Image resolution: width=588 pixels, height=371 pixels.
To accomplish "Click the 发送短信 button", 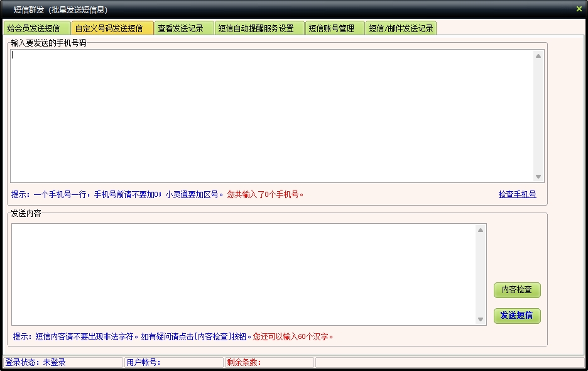I will coord(516,315).
